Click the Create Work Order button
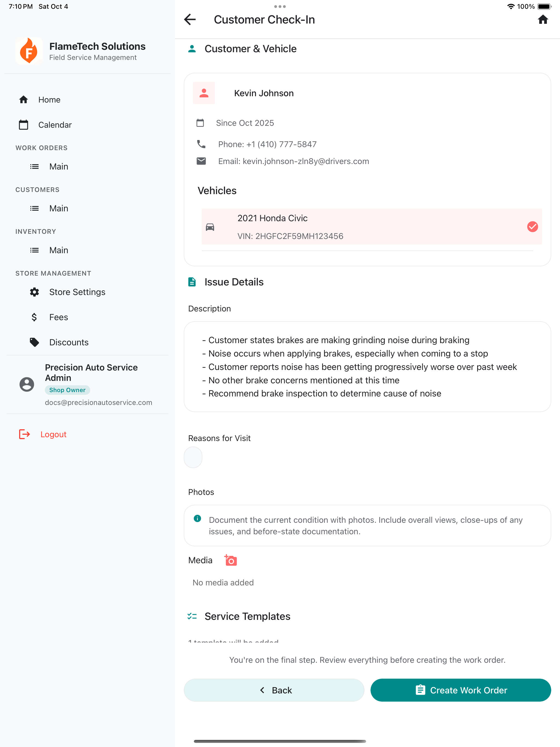The height and width of the screenshot is (747, 560). tap(461, 690)
